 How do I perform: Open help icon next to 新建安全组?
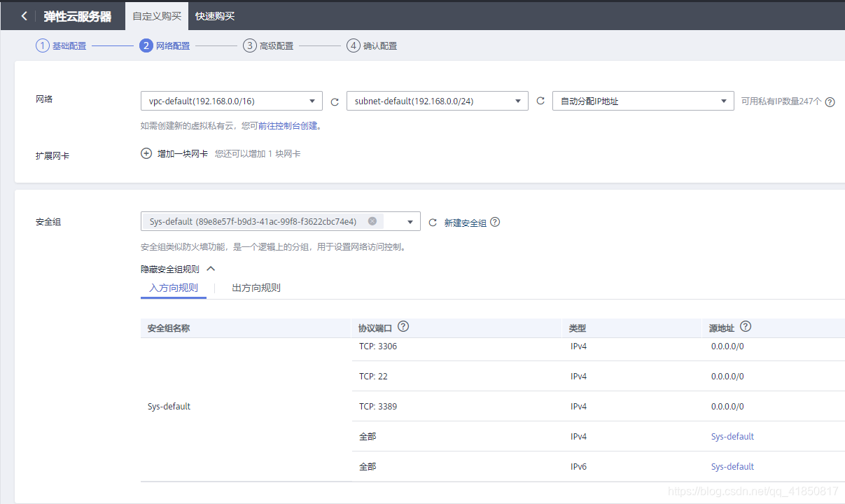pos(495,222)
